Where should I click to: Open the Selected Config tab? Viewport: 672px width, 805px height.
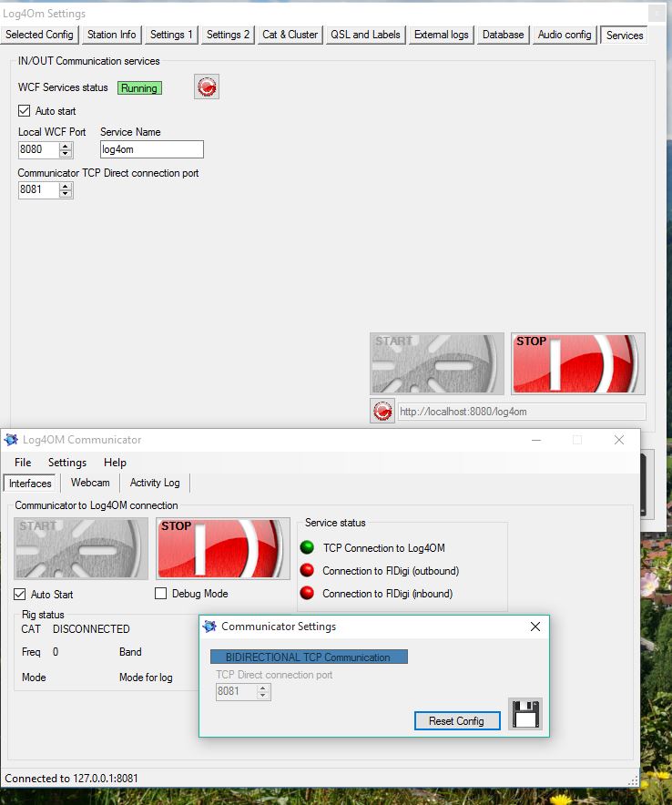[39, 35]
